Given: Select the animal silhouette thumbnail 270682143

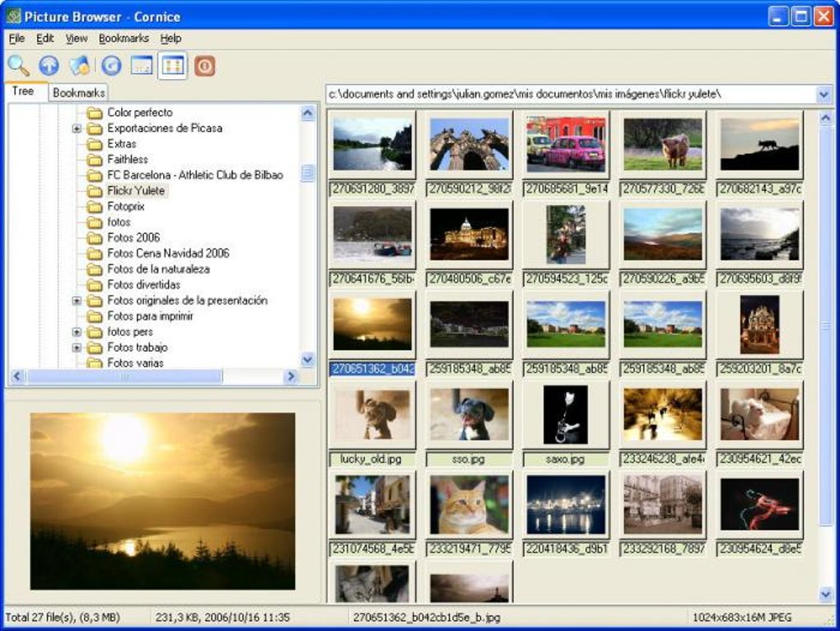Looking at the screenshot, I should click(x=759, y=145).
